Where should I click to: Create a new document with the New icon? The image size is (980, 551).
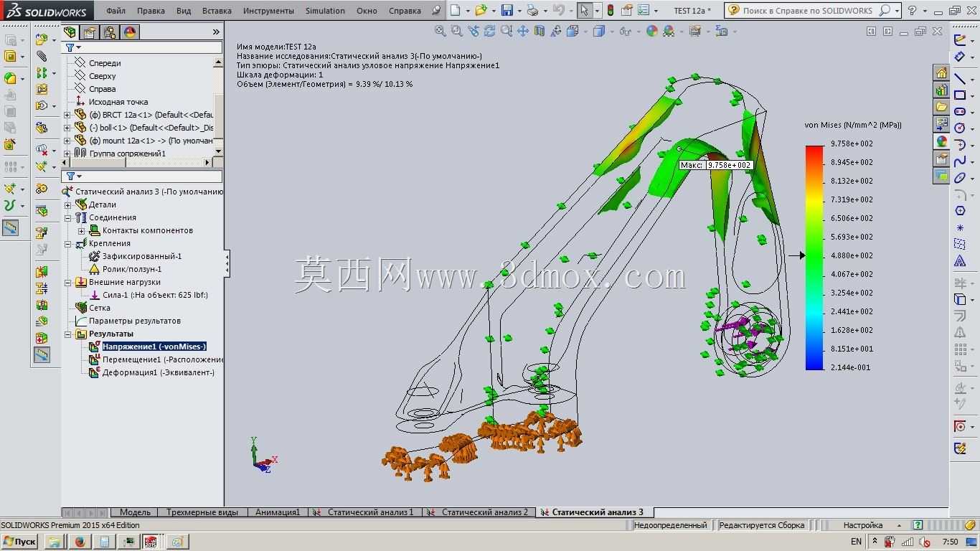coord(455,10)
